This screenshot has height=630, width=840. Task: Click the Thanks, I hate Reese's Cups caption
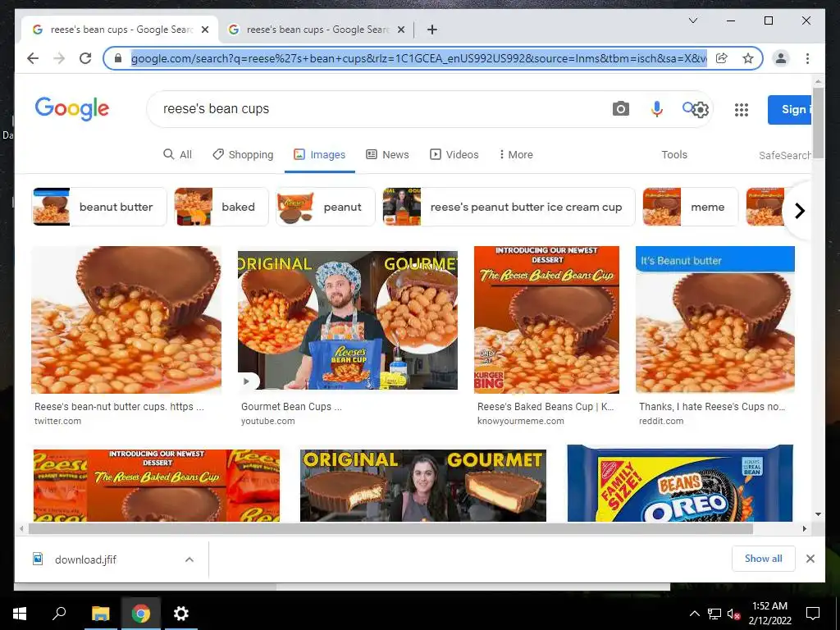(712, 407)
